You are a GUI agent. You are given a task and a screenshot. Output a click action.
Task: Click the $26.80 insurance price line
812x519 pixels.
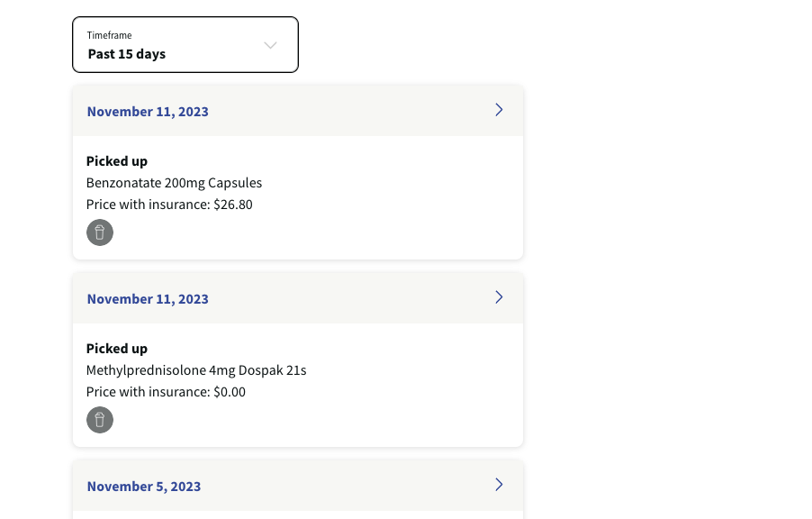[x=169, y=205]
